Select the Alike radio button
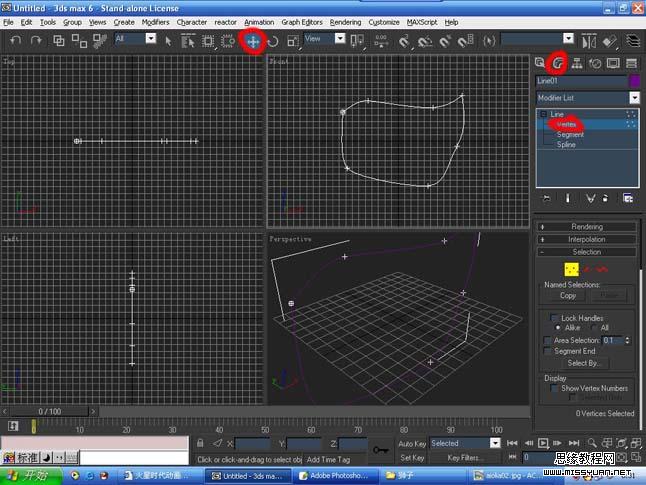The width and height of the screenshot is (646, 485). point(558,328)
